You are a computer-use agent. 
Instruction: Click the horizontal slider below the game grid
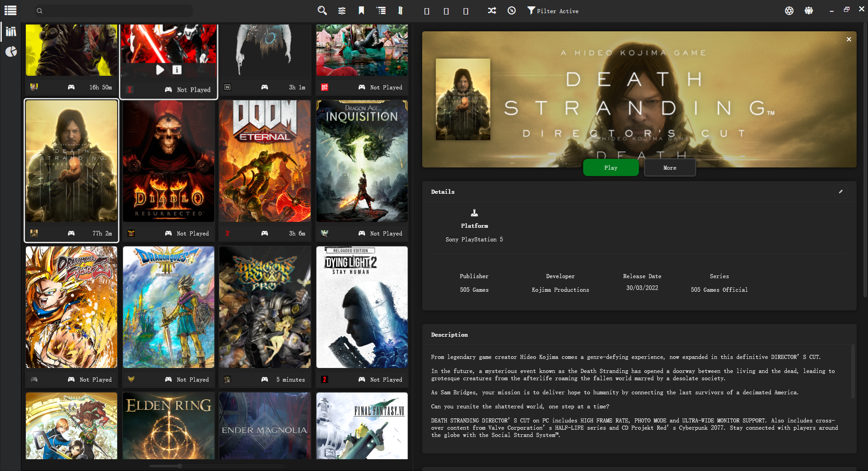tap(217, 466)
